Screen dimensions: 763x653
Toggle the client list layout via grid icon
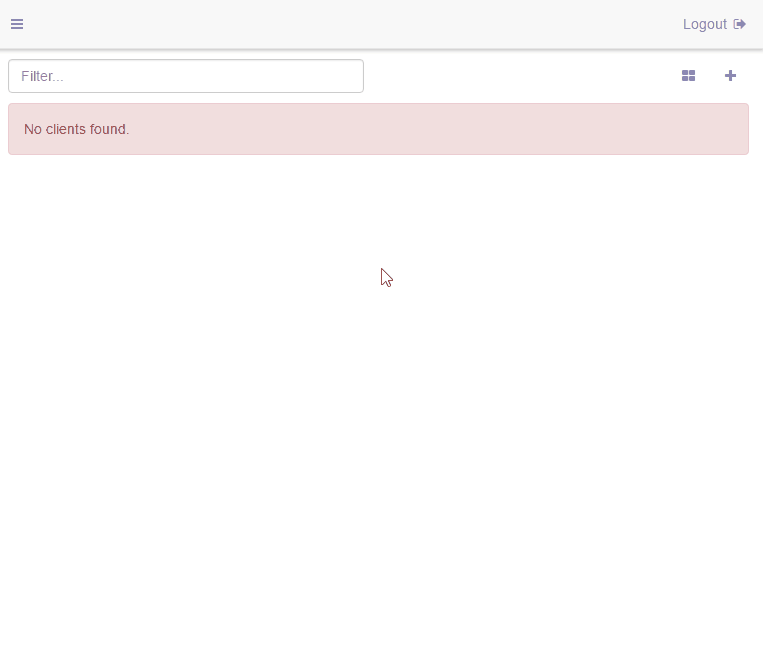(x=688, y=76)
